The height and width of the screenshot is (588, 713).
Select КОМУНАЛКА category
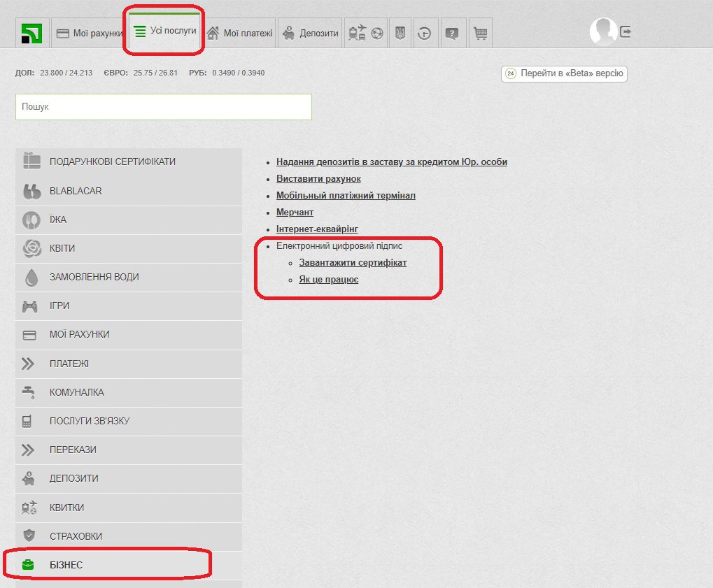point(129,393)
